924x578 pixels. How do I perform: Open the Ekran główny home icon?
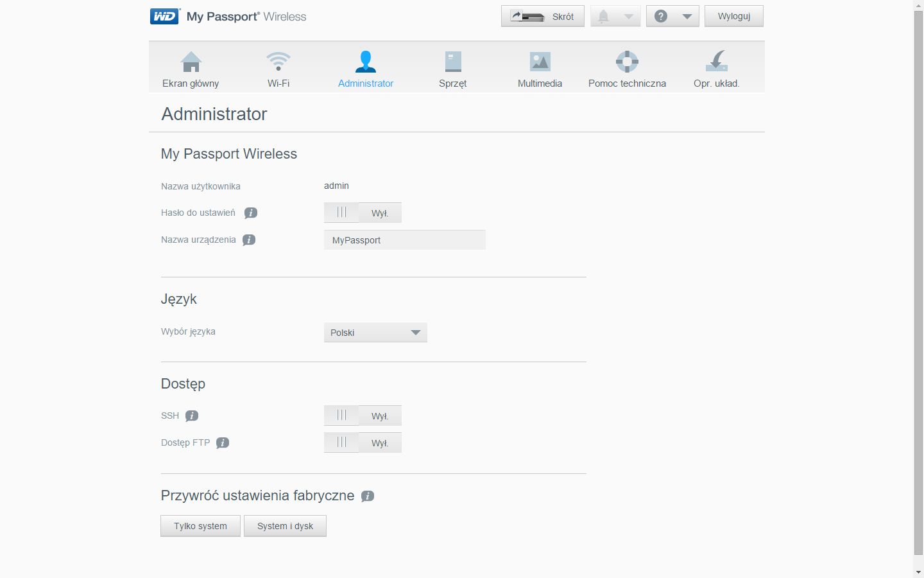191,62
